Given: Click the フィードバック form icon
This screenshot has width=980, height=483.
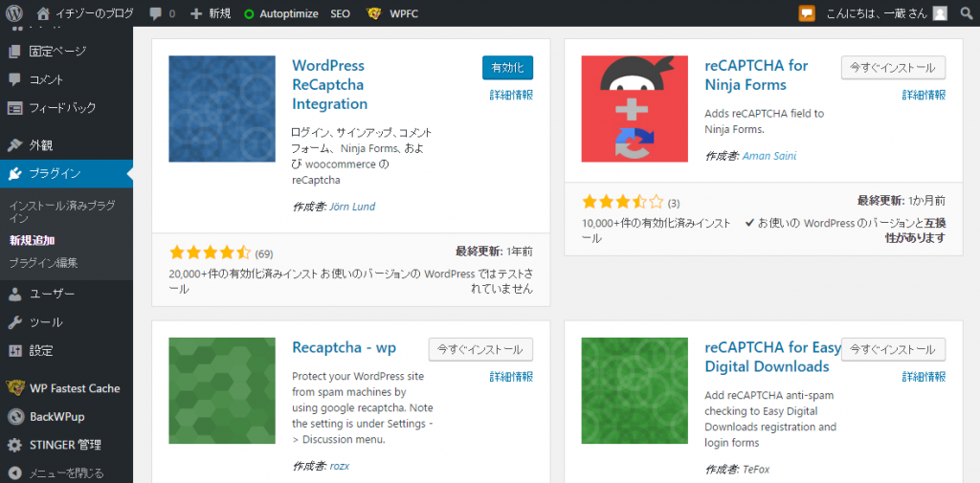Looking at the screenshot, I should [14, 107].
